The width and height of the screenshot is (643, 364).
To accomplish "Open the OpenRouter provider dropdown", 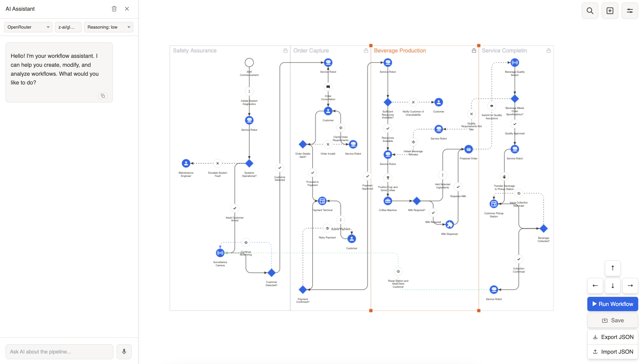I will click(28, 27).
